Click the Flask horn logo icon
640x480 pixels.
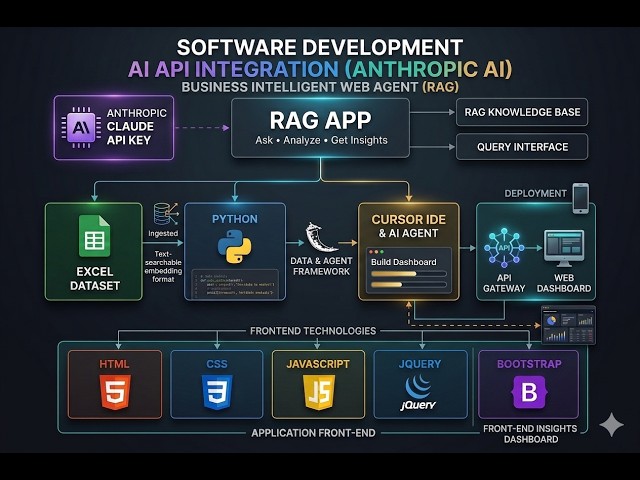tap(320, 237)
